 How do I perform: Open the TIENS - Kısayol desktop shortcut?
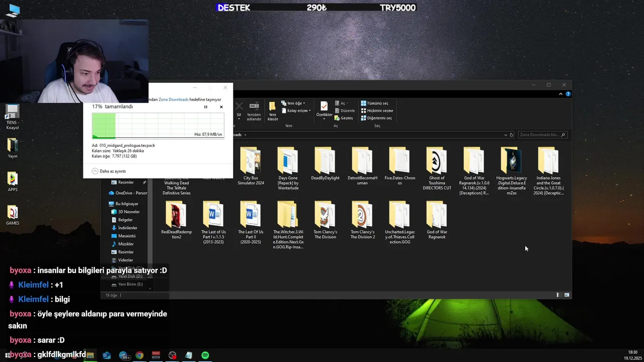13,117
